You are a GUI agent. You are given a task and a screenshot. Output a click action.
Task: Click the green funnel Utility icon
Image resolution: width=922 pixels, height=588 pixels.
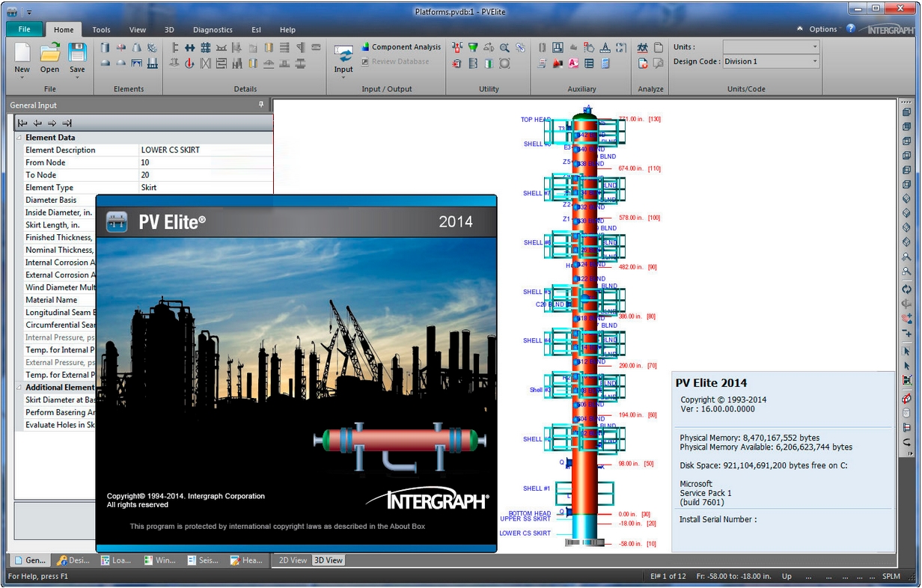tap(473, 47)
